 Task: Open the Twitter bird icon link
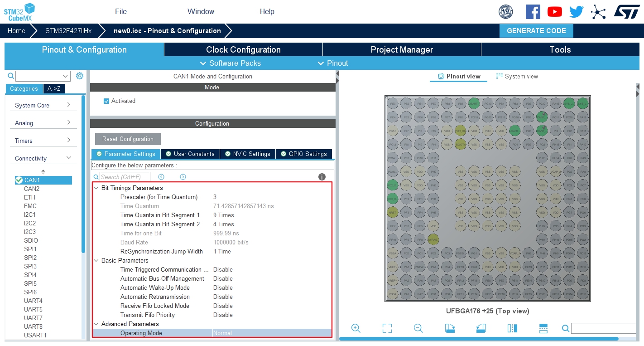tap(577, 12)
